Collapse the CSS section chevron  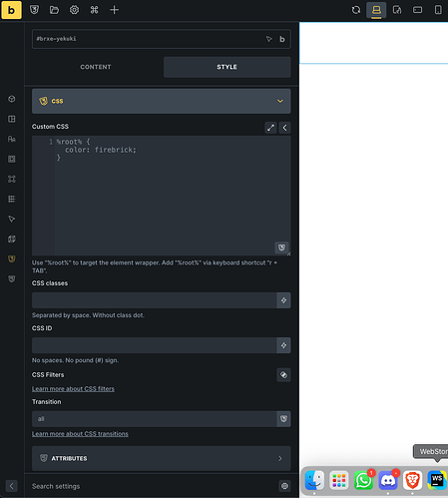click(x=280, y=101)
